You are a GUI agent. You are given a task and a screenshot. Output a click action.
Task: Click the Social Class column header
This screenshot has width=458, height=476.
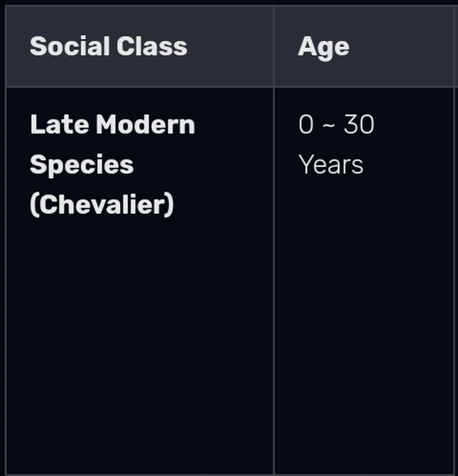[x=140, y=46]
